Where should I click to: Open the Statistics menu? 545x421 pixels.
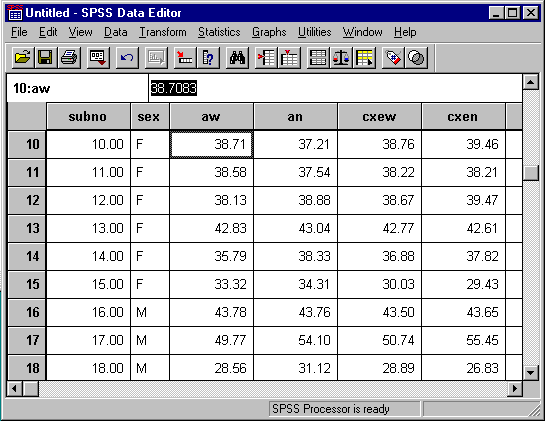point(219,32)
